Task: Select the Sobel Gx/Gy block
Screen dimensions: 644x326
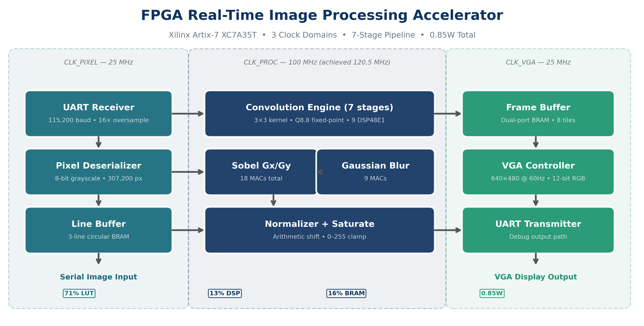Action: pos(261,172)
